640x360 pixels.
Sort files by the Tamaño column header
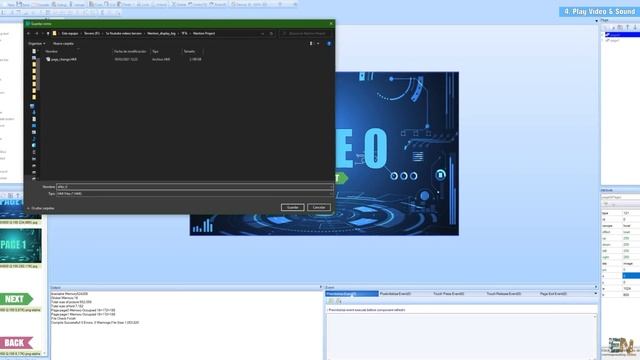pos(189,51)
